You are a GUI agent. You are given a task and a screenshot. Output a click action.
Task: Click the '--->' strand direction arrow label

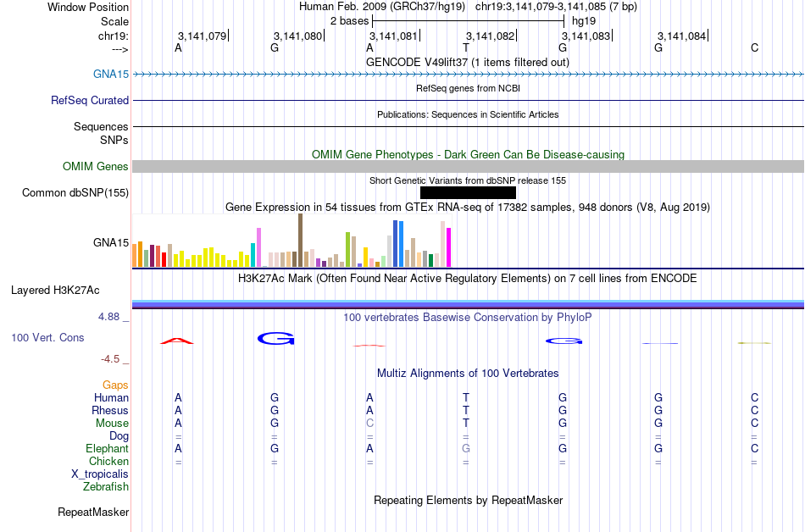(x=119, y=49)
